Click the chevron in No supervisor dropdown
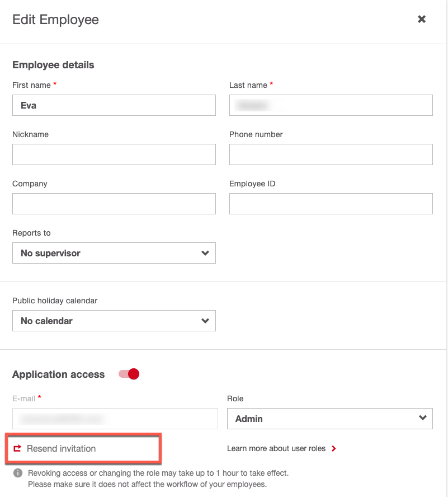 205,253
